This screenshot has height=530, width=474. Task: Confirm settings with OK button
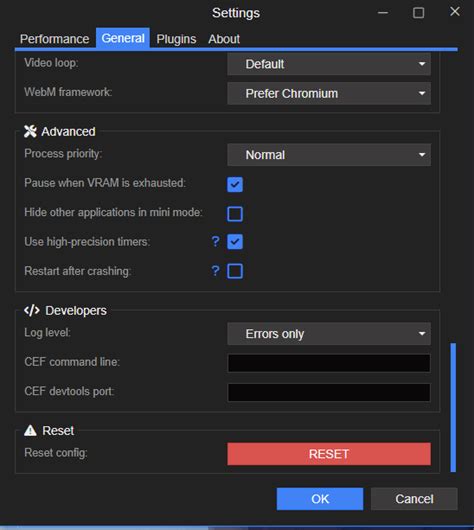[x=320, y=499]
